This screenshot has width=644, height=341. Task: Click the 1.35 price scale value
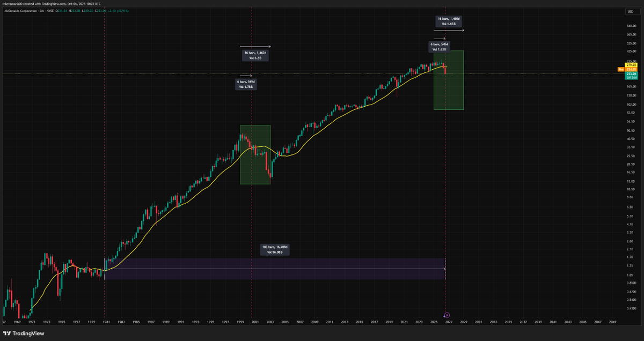coord(630,265)
